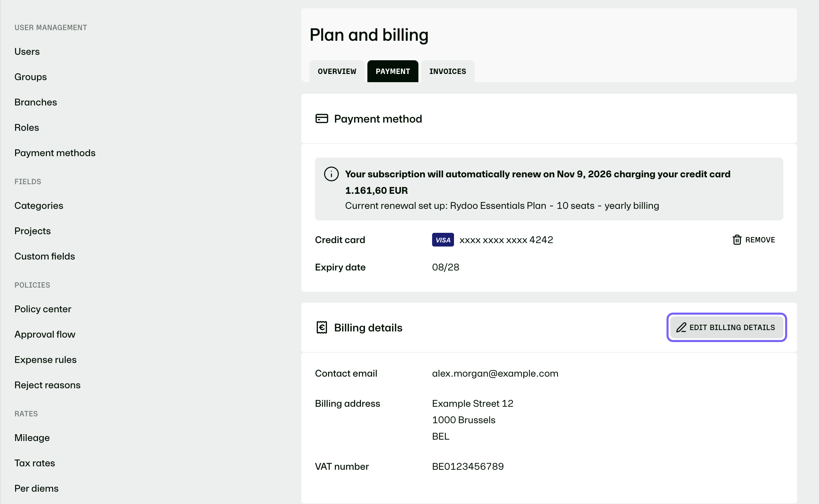Open the Branches page
The height and width of the screenshot is (504, 819).
[36, 102]
